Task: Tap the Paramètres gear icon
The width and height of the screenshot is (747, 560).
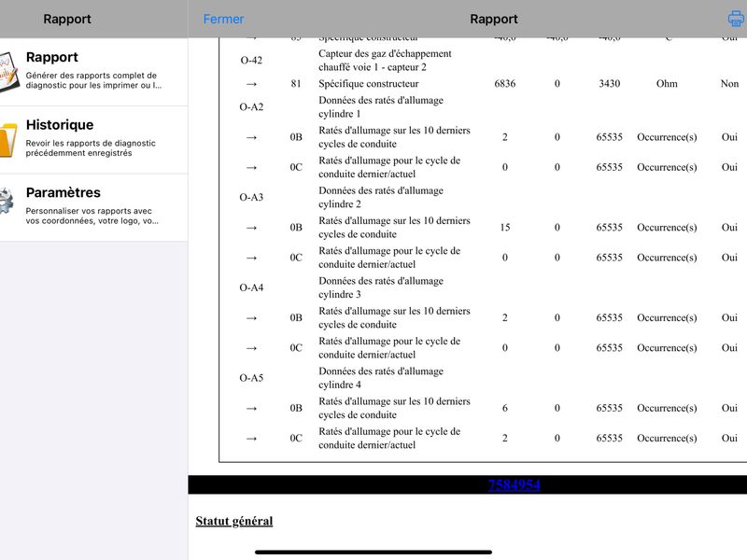Action: point(7,201)
